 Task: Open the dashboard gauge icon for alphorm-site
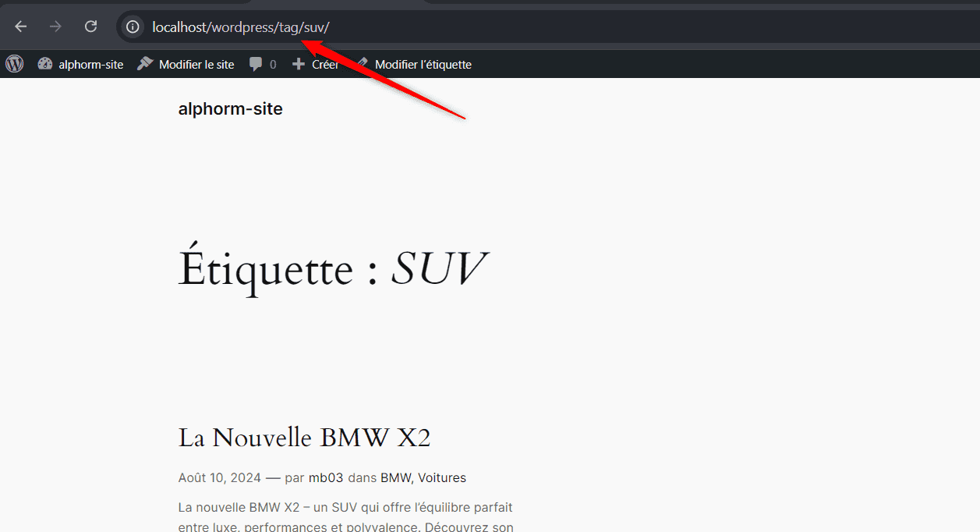tap(45, 65)
